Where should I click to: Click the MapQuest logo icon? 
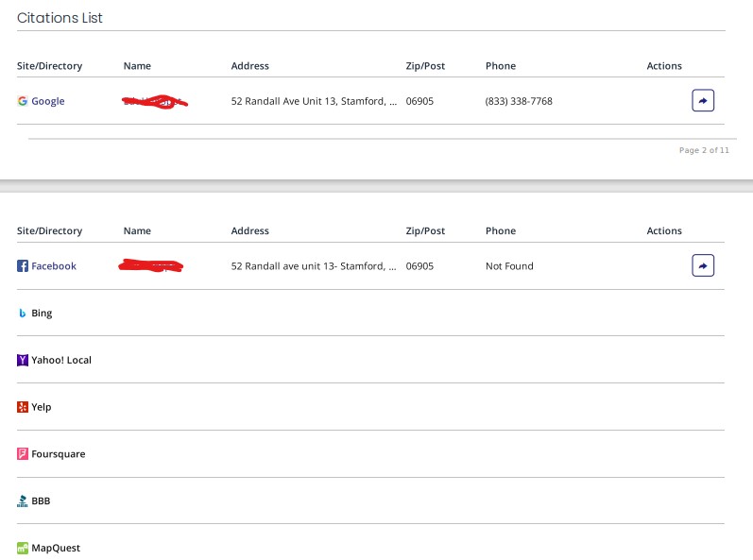[23, 548]
